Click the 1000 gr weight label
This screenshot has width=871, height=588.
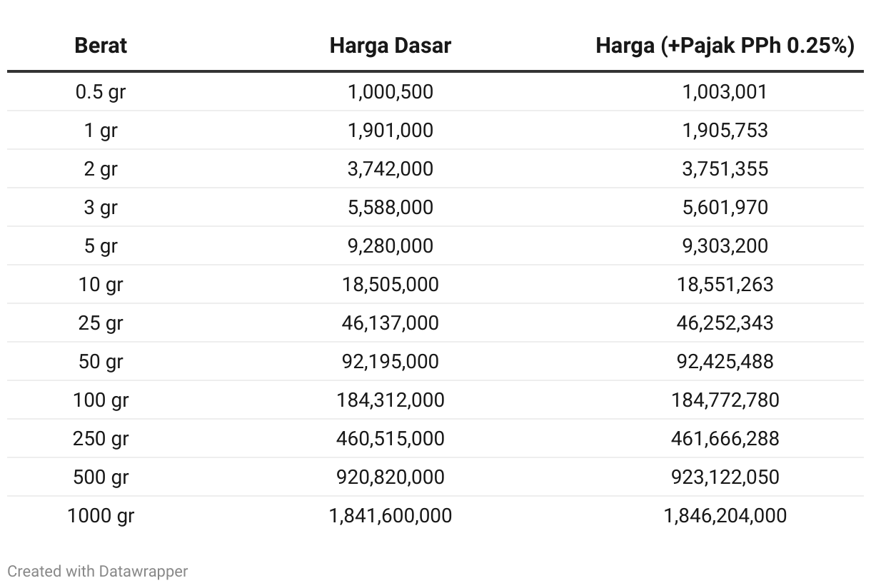[x=101, y=516]
